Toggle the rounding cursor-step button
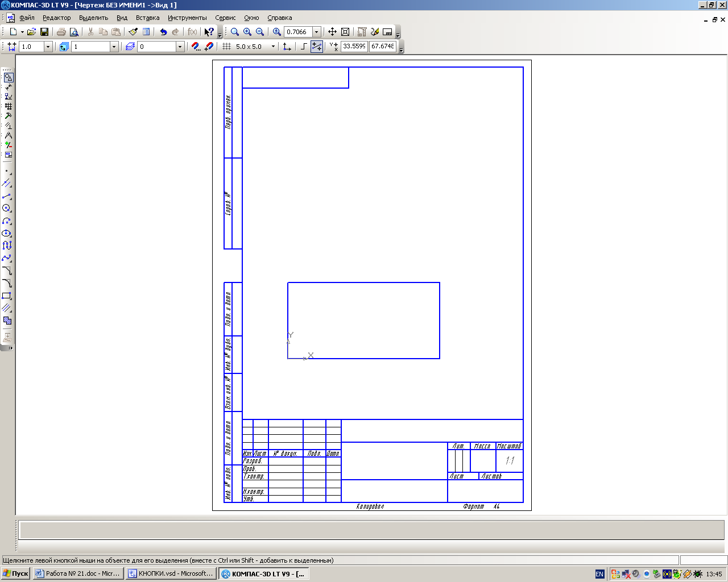728x582 pixels. (317, 47)
